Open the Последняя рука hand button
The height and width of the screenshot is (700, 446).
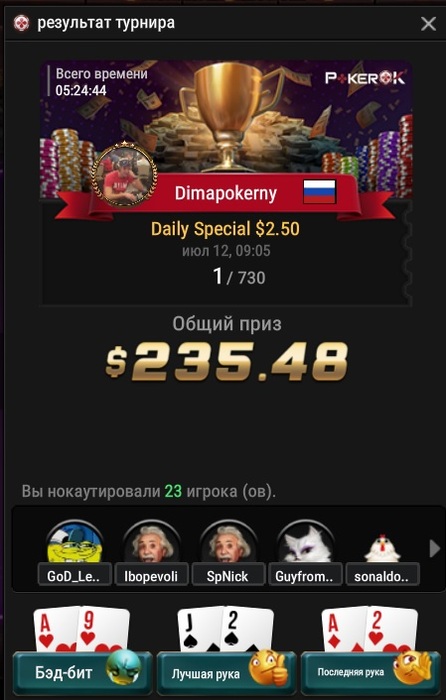pyautogui.click(x=371, y=672)
